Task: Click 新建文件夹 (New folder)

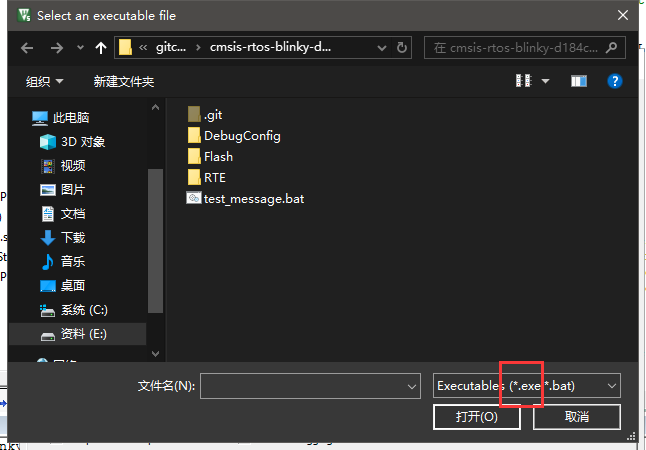Action: 124,81
